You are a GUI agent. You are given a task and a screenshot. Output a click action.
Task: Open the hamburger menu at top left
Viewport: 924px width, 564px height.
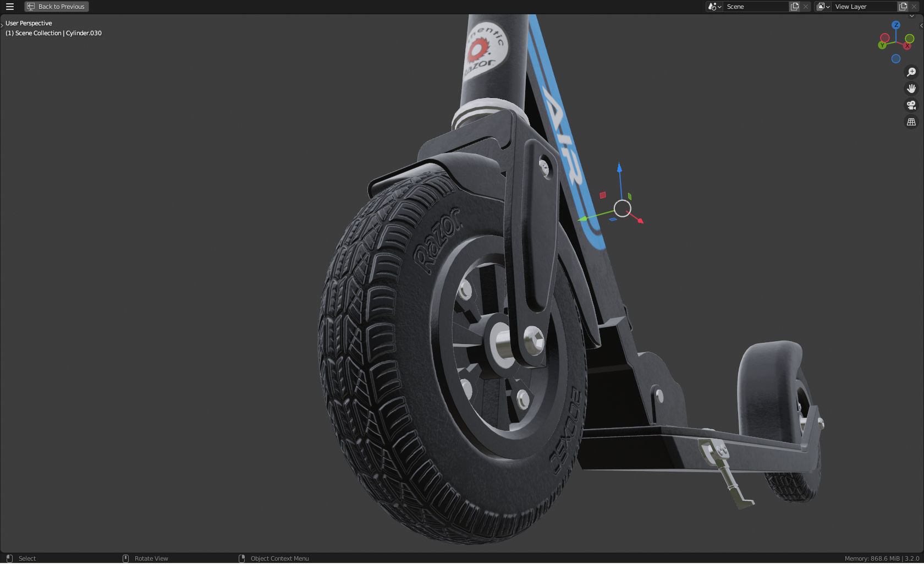pos(9,7)
